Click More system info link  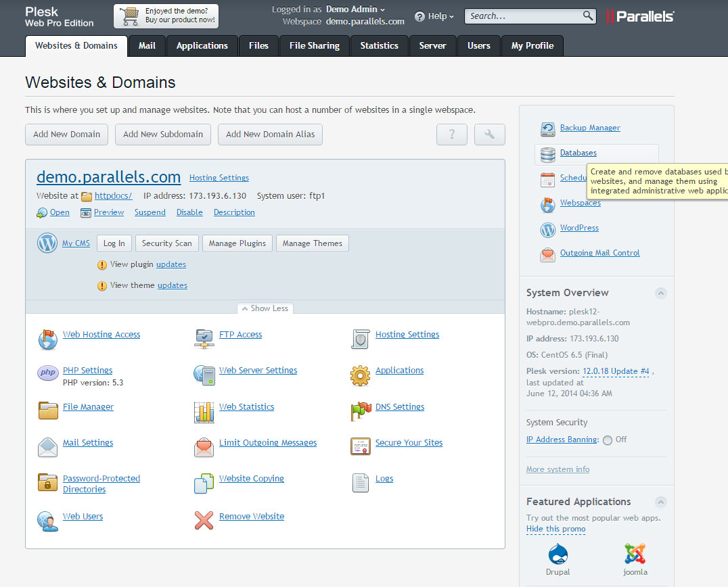[558, 469]
